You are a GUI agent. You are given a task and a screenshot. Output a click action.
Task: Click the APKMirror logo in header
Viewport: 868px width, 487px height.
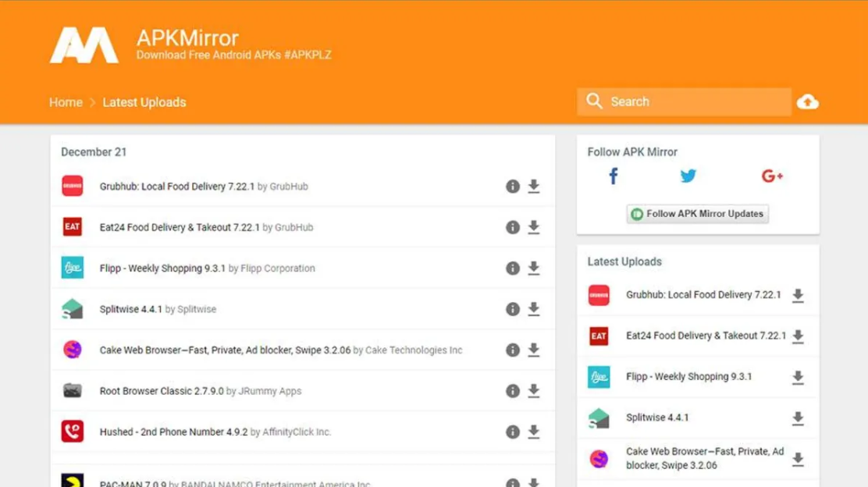pyautogui.click(x=84, y=45)
